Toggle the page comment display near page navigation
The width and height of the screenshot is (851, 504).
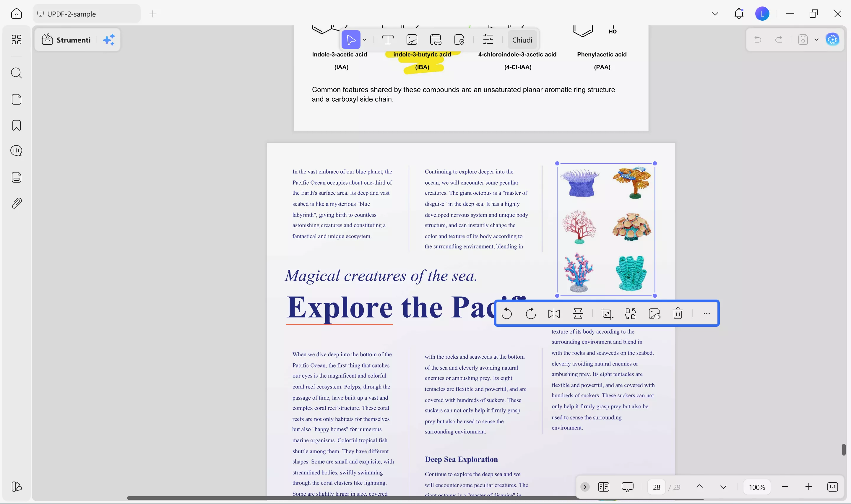pyautogui.click(x=627, y=487)
